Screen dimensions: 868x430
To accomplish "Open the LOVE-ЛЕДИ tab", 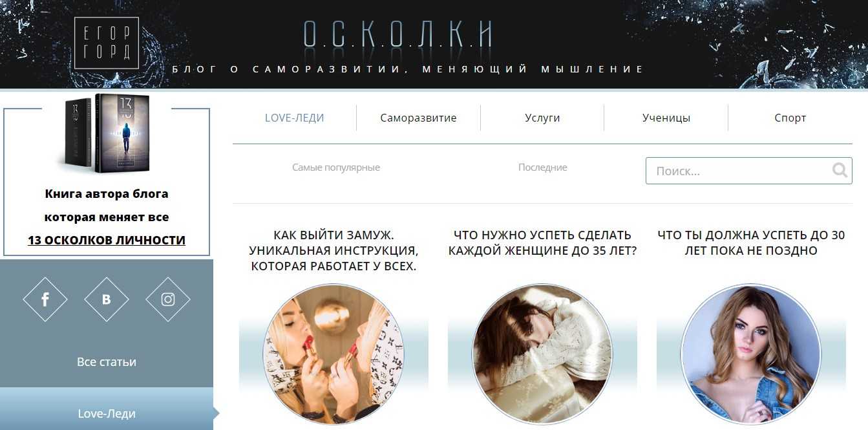I will [294, 118].
